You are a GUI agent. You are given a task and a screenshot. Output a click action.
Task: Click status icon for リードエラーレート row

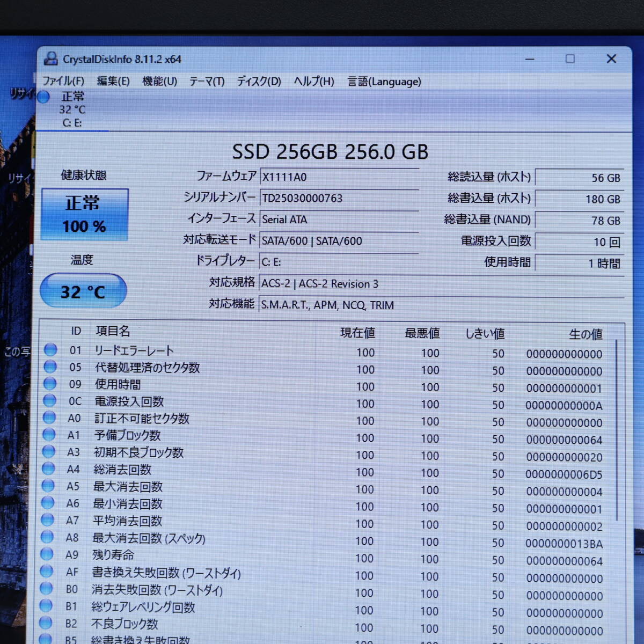click(50, 350)
